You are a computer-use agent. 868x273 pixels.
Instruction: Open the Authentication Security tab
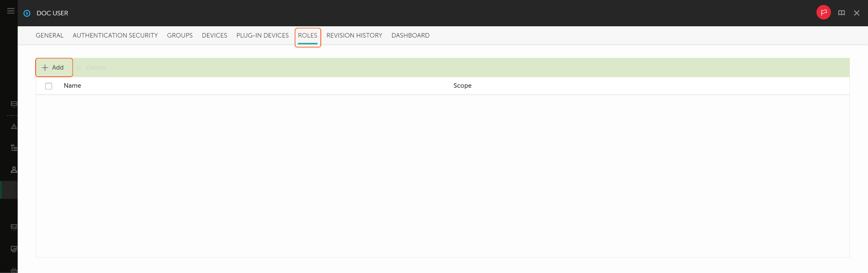point(115,36)
